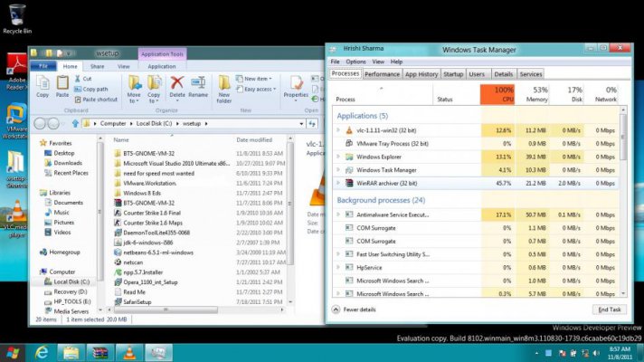This screenshot has width=644, height=362.
Task: Open the Application Tools ribbon tab
Action: pos(162,53)
